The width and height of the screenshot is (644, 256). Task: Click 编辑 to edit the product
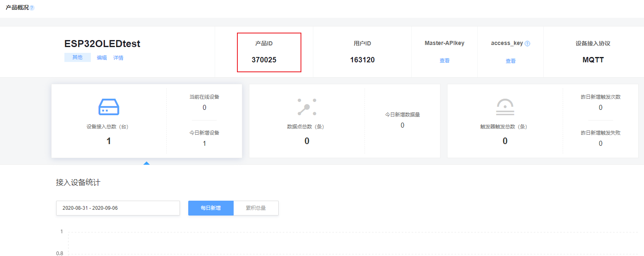click(102, 57)
